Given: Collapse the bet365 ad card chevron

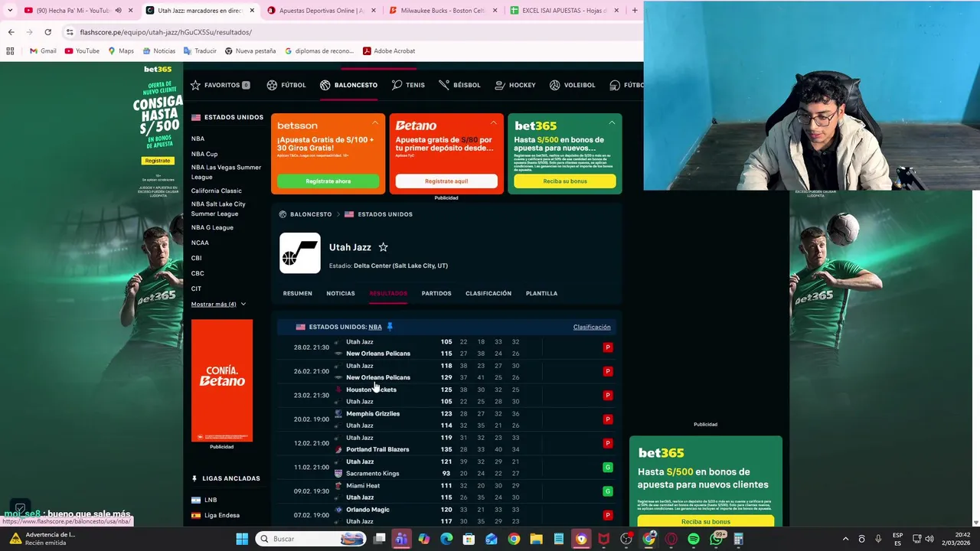Looking at the screenshot, I should coord(612,122).
